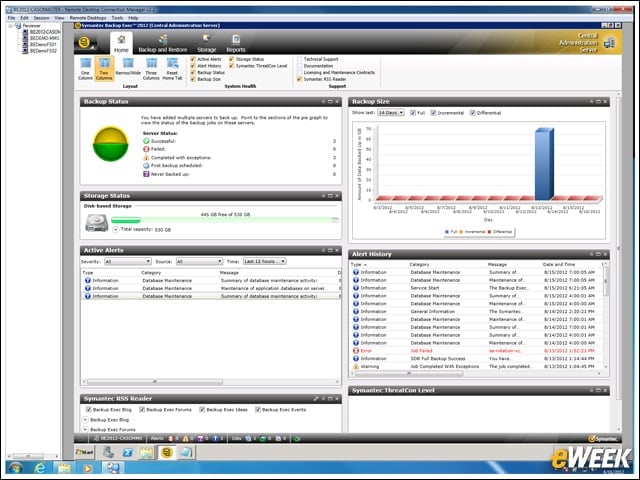Click the red error alerts icon in status bar
640x480 pixels.
[x=171, y=438]
